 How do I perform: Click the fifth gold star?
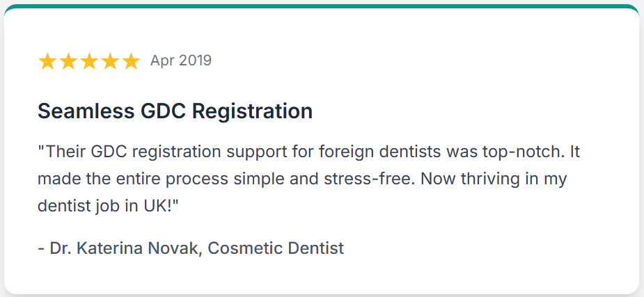131,61
